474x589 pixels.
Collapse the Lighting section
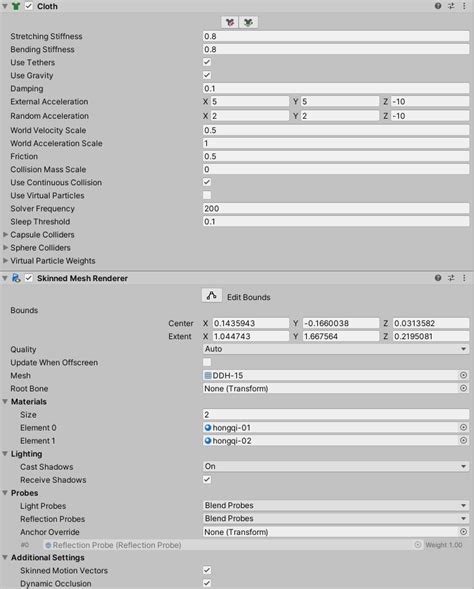click(5, 454)
